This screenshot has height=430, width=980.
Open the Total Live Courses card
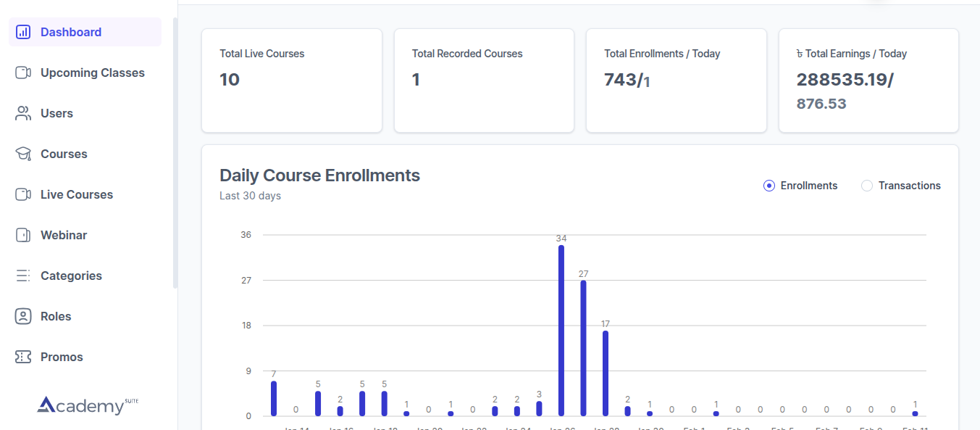tap(291, 80)
